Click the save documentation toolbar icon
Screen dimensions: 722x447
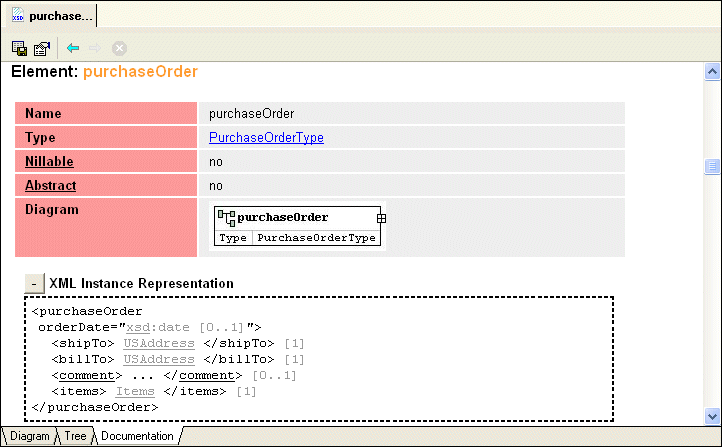19,47
